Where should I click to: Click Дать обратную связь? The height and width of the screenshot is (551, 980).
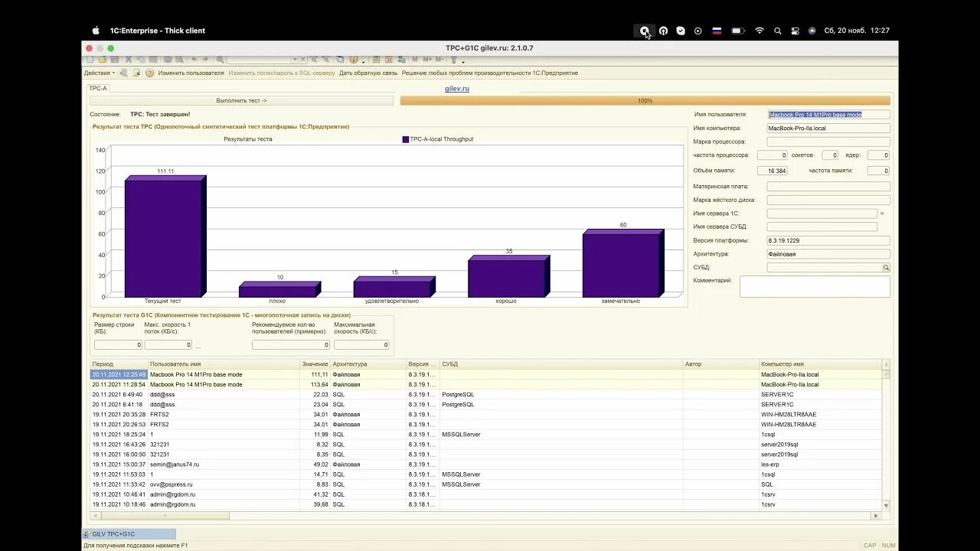click(x=368, y=73)
